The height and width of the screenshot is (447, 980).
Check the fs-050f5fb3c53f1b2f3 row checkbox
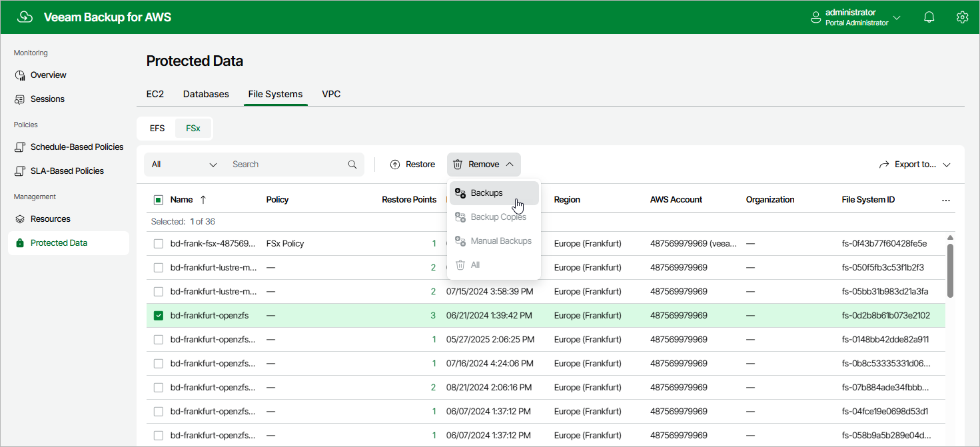click(x=159, y=268)
